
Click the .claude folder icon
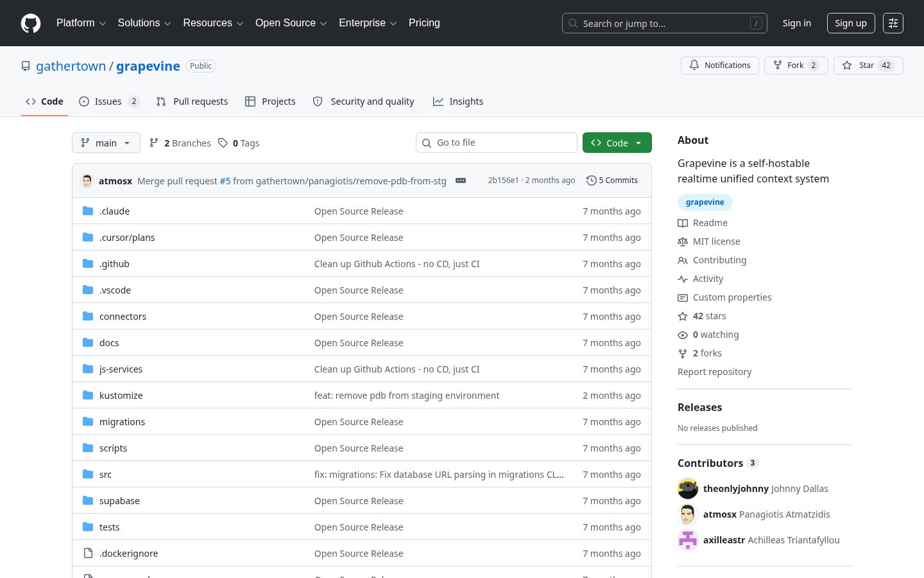coord(88,211)
